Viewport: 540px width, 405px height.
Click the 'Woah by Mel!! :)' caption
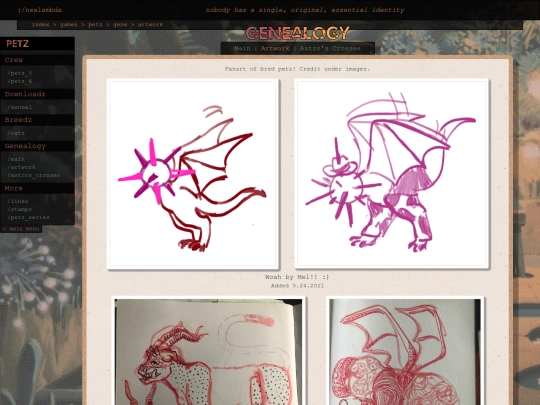coord(297,277)
